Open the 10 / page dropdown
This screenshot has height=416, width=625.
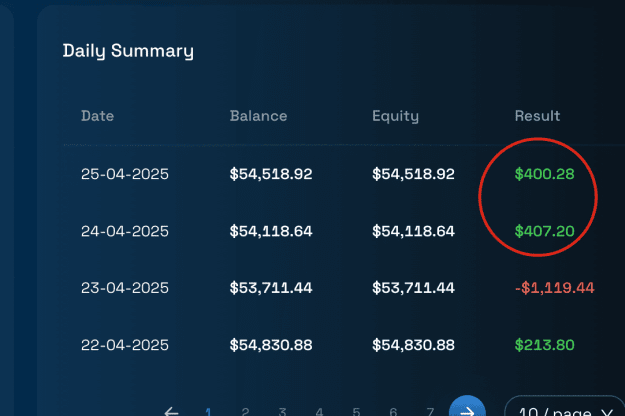[566, 408]
